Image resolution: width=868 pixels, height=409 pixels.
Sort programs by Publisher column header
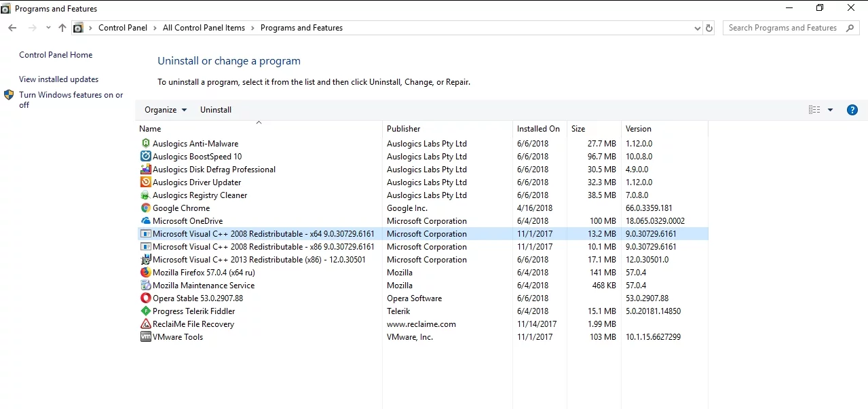(x=404, y=129)
